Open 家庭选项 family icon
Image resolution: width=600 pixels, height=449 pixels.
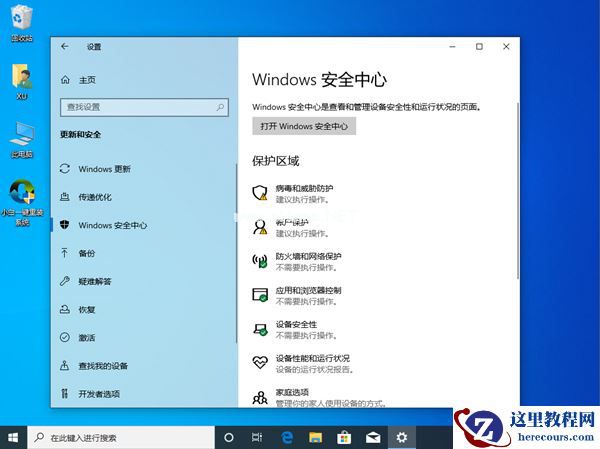coord(260,398)
